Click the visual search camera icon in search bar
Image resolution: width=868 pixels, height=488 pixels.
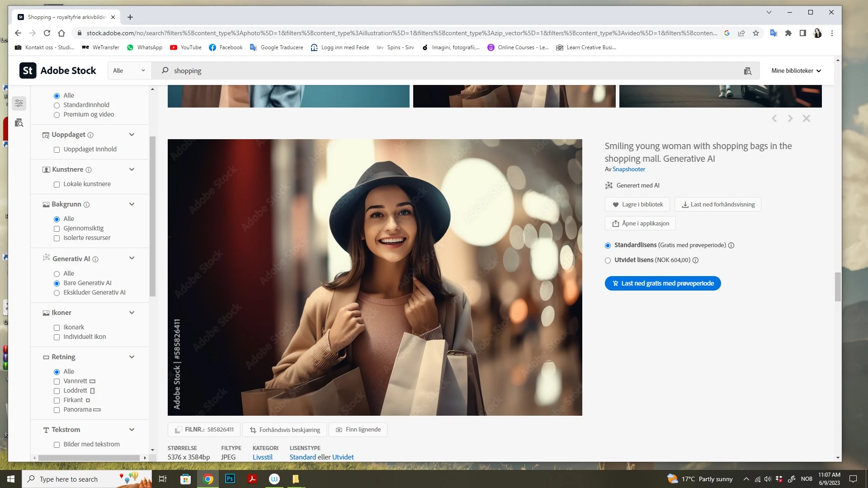tap(747, 71)
